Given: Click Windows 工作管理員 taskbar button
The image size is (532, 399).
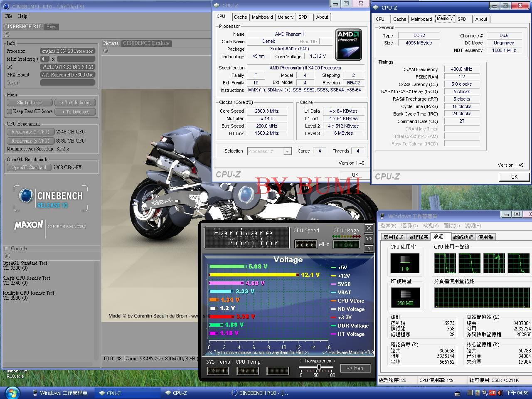Looking at the screenshot, I should click(x=61, y=393).
